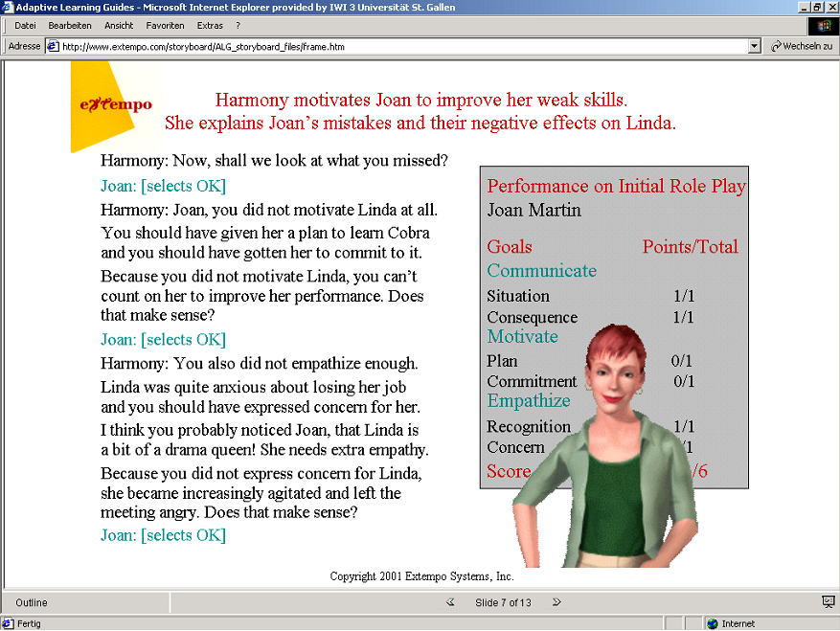Click the 'Concern' row label
This screenshot has width=840, height=631.
[x=515, y=447]
